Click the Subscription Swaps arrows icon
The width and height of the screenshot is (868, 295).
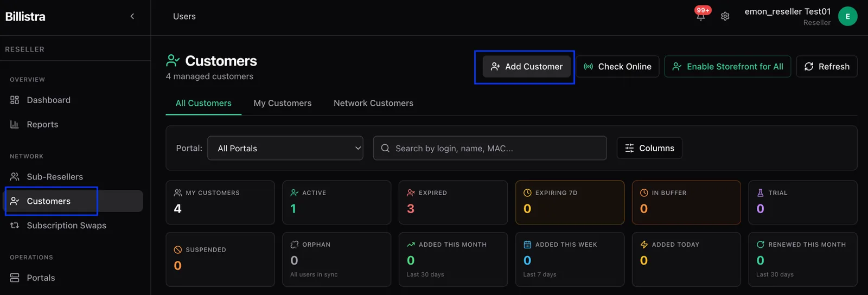[x=15, y=225]
